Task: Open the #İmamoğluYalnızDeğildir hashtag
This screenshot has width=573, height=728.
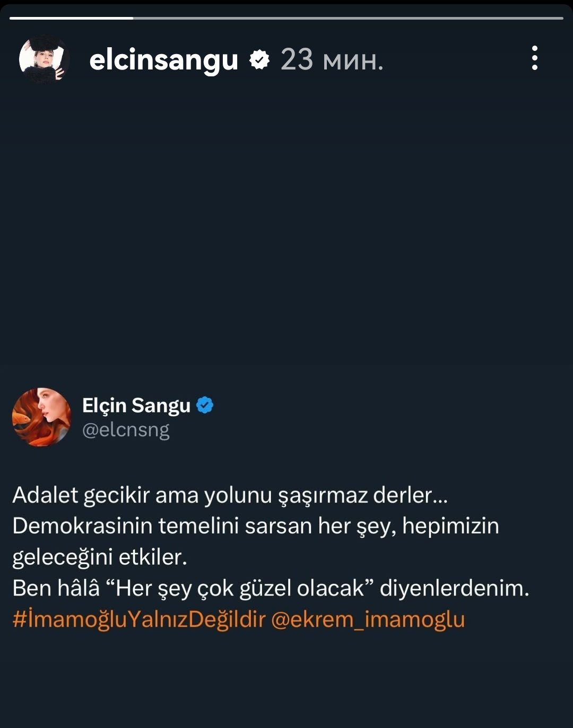Action: click(139, 619)
